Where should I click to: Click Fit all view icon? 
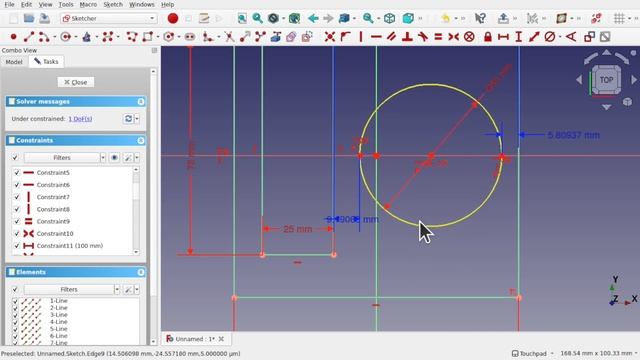coord(242,18)
